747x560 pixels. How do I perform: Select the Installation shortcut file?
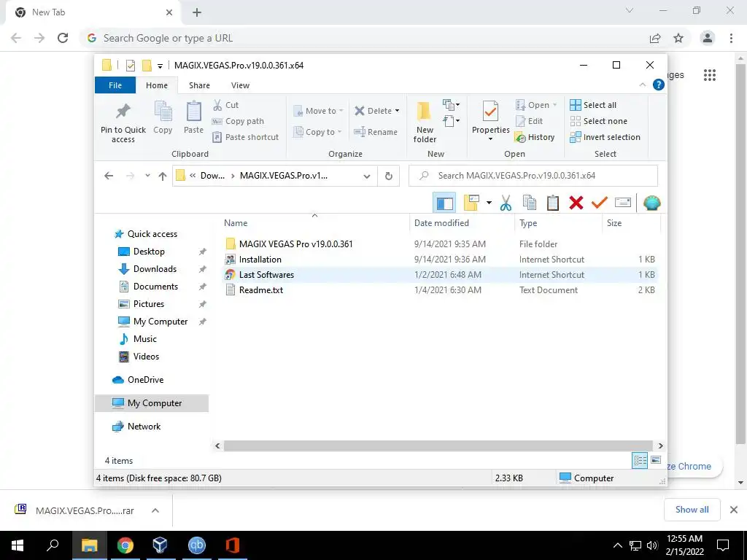tap(260, 260)
